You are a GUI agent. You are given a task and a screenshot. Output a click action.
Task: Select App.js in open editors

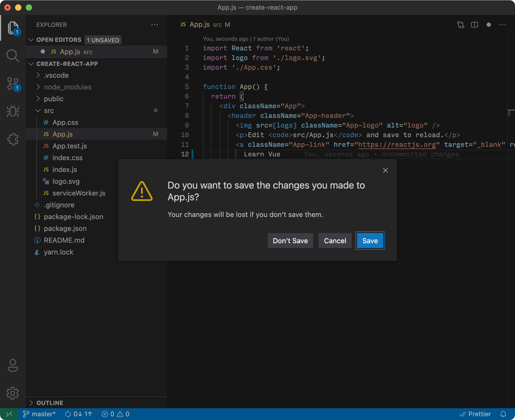tap(69, 51)
